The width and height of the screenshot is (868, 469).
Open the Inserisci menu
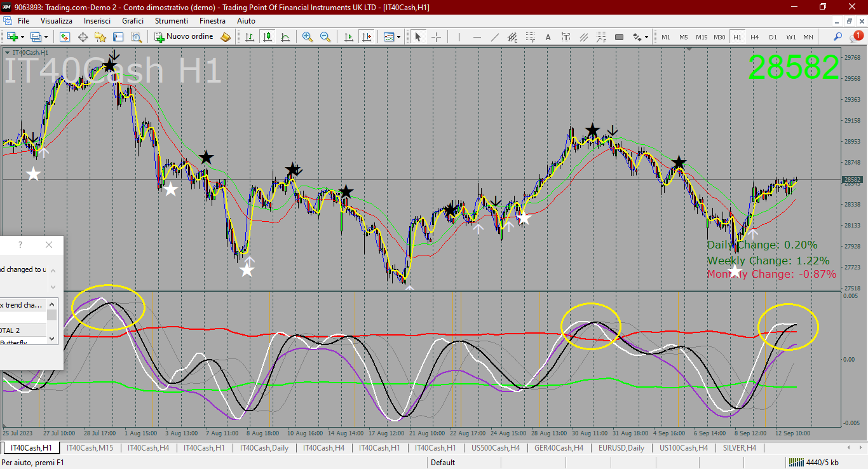pyautogui.click(x=97, y=20)
